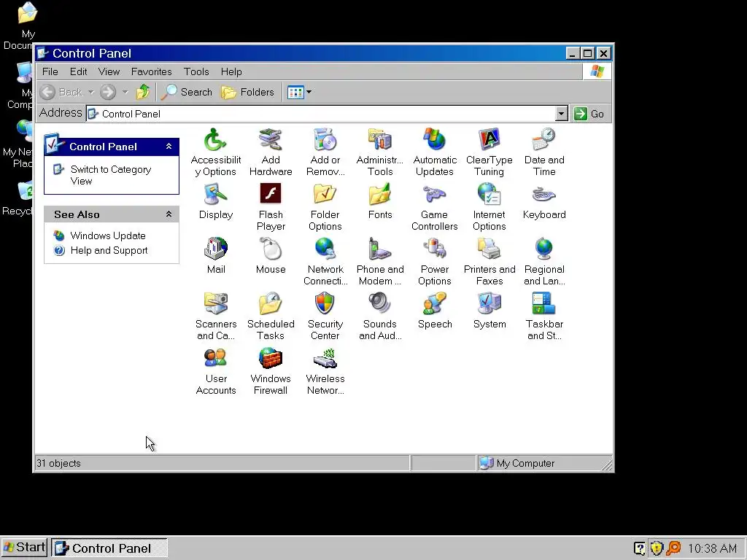This screenshot has height=560, width=747.
Task: Open the Forward history dropdown arrow
Action: point(125,92)
